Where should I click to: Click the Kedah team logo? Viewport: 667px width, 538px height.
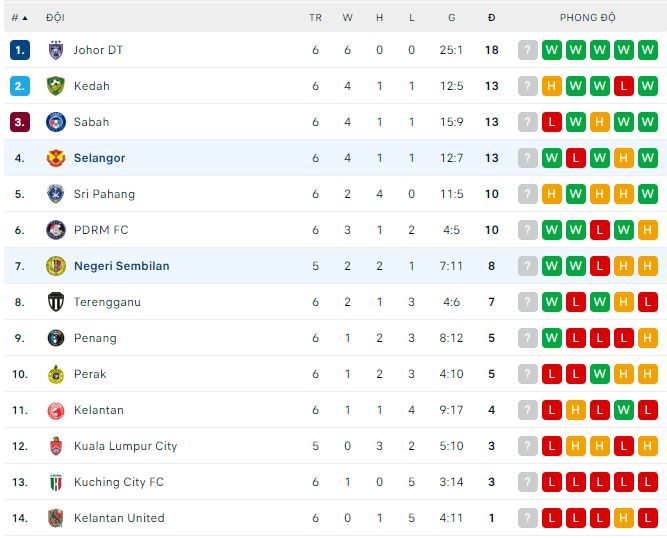56,86
